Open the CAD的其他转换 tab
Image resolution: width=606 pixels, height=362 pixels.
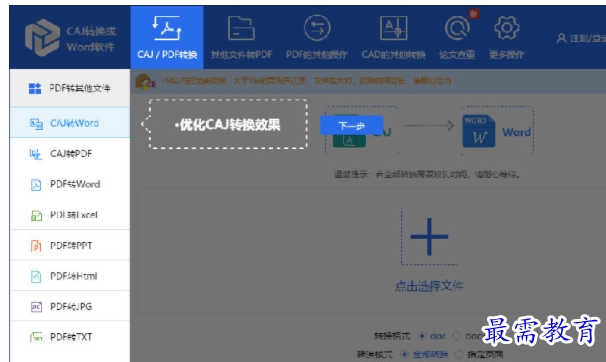393,37
